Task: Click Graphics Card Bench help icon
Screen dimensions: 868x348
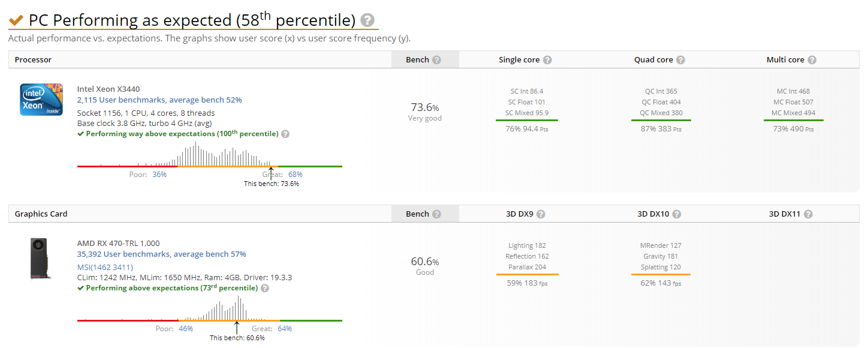Action: (436, 214)
